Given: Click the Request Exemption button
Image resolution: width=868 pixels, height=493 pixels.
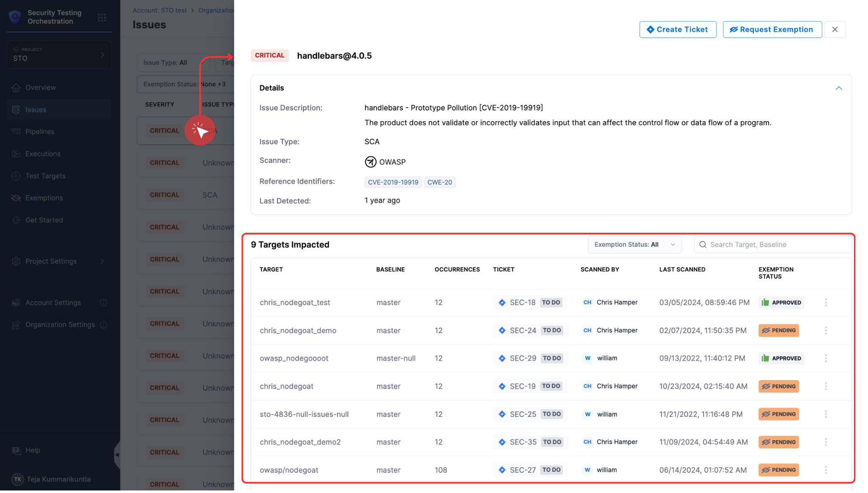Looking at the screenshot, I should [772, 30].
